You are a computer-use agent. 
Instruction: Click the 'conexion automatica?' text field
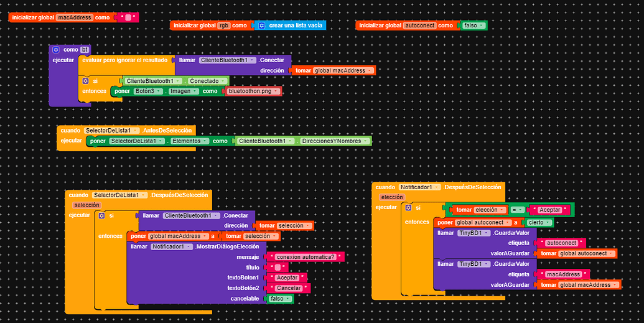[x=305, y=257]
